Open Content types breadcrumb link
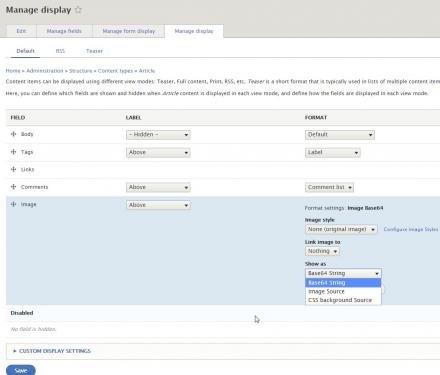This screenshot has height=375, width=440. coord(115,71)
